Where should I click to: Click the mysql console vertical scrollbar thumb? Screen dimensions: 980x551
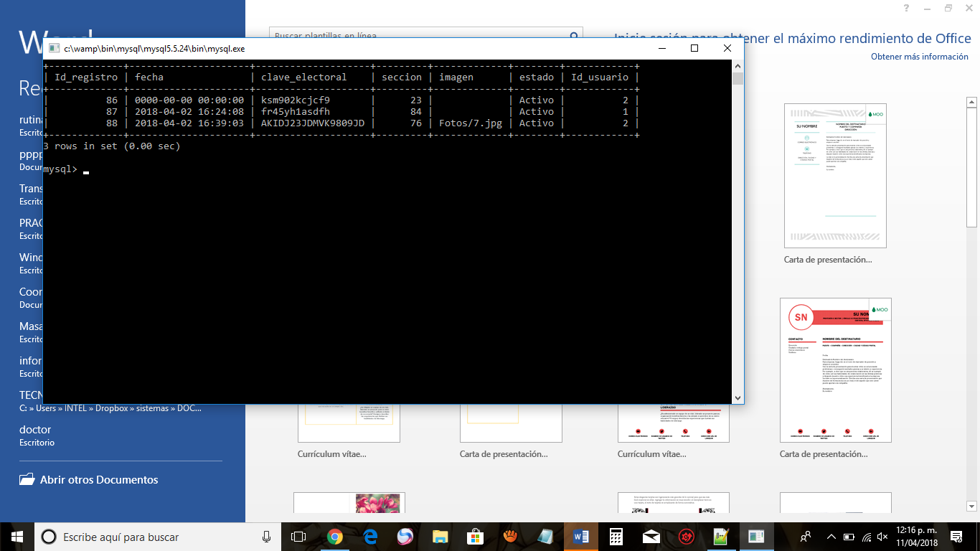[x=738, y=78]
